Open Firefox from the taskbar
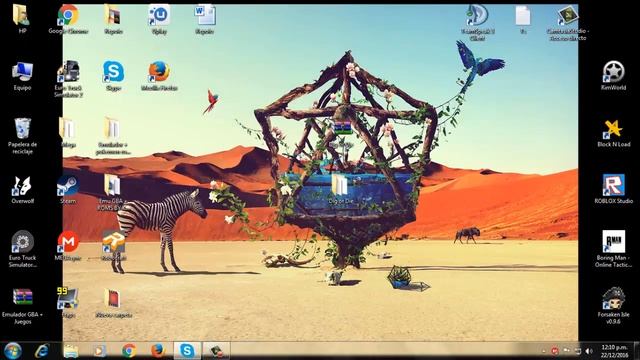Image resolution: width=640 pixels, height=360 pixels. pos(158,351)
